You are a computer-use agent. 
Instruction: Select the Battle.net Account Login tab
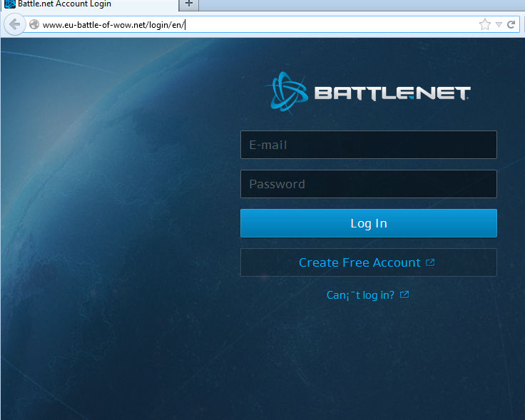[x=90, y=5]
